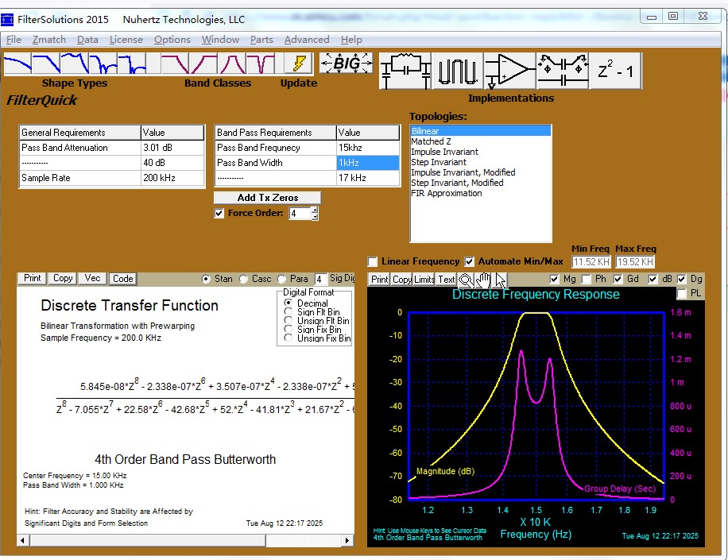
Task: Select the passive LC circuit implementation
Action: pyautogui.click(x=405, y=71)
